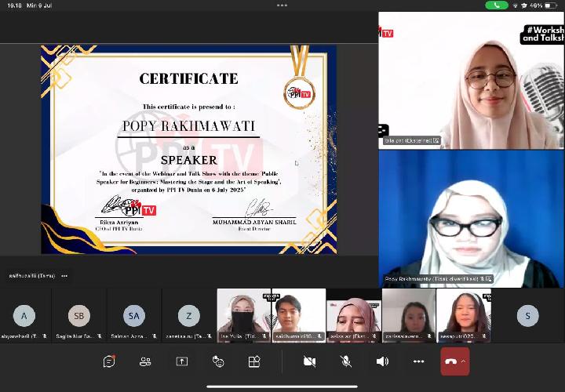This screenshot has width=565, height=392.
Task: Open options dots next to saifhuzailii (Tamu)
Action: [x=64, y=276]
